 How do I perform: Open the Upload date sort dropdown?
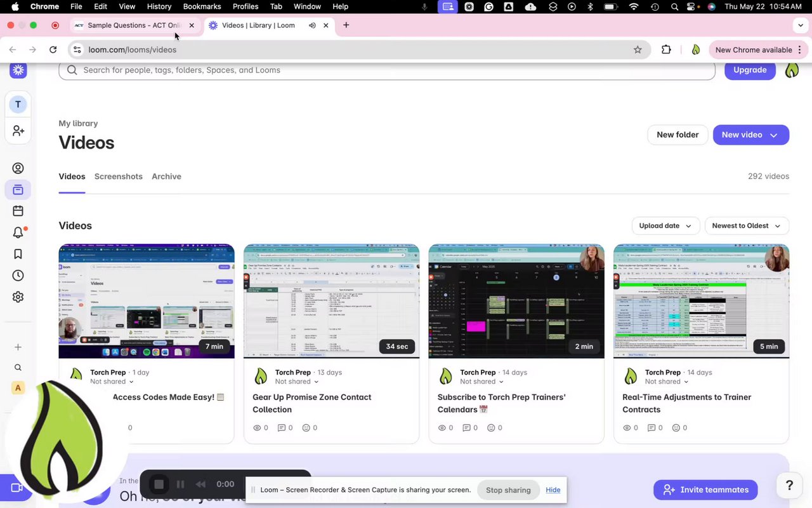point(665,225)
